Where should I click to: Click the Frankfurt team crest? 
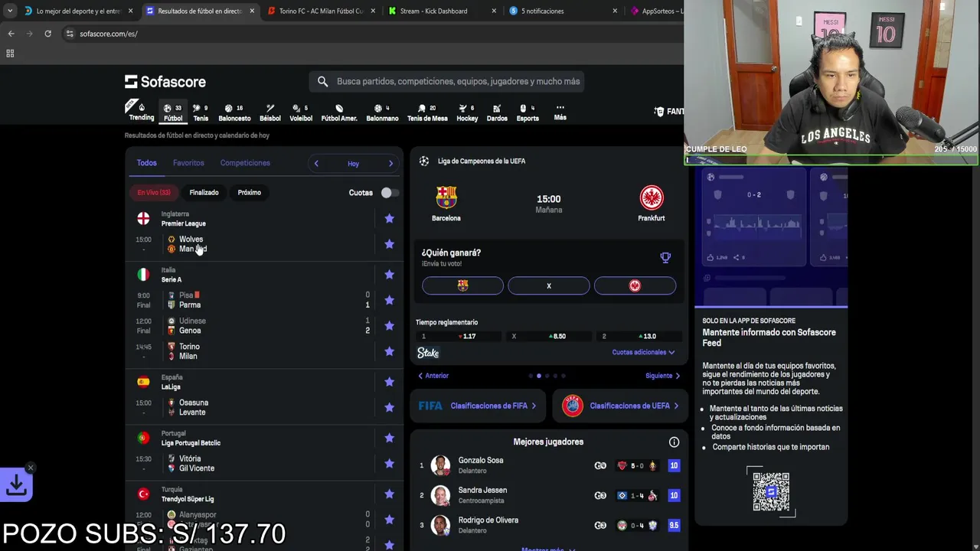(x=652, y=198)
